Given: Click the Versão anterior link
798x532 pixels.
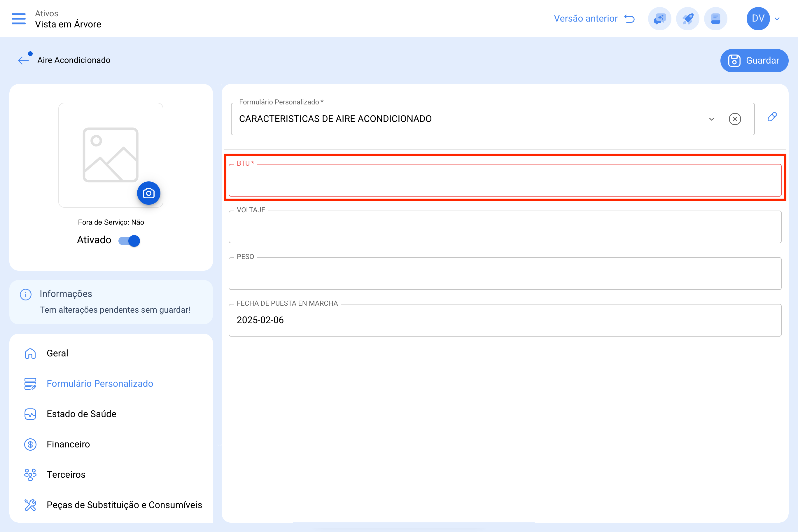Looking at the screenshot, I should (586, 19).
